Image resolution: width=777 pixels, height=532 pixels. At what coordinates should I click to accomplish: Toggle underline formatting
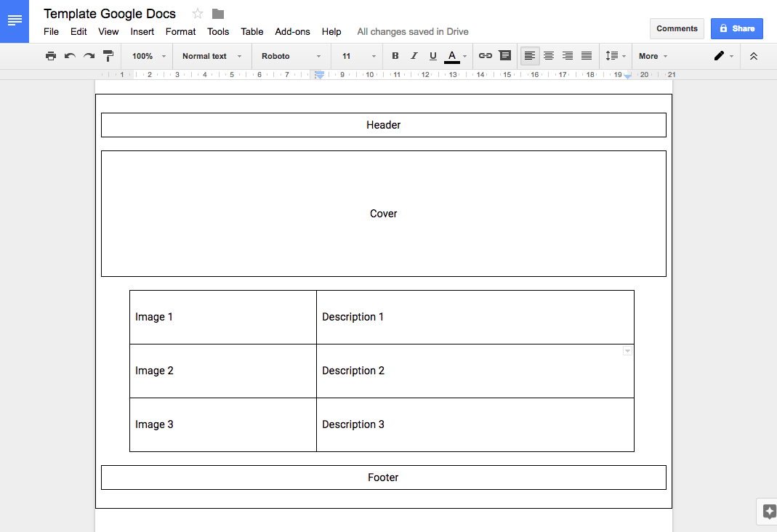[433, 56]
